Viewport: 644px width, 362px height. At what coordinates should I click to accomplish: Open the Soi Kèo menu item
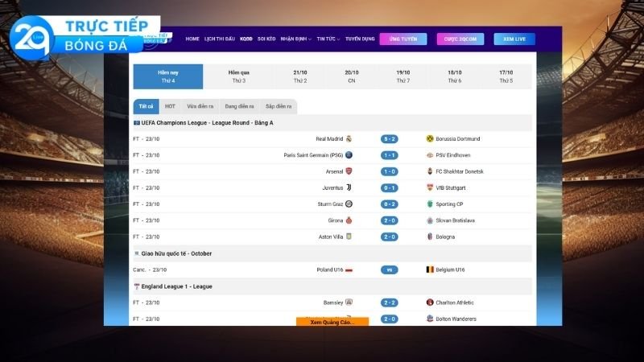[266, 39]
